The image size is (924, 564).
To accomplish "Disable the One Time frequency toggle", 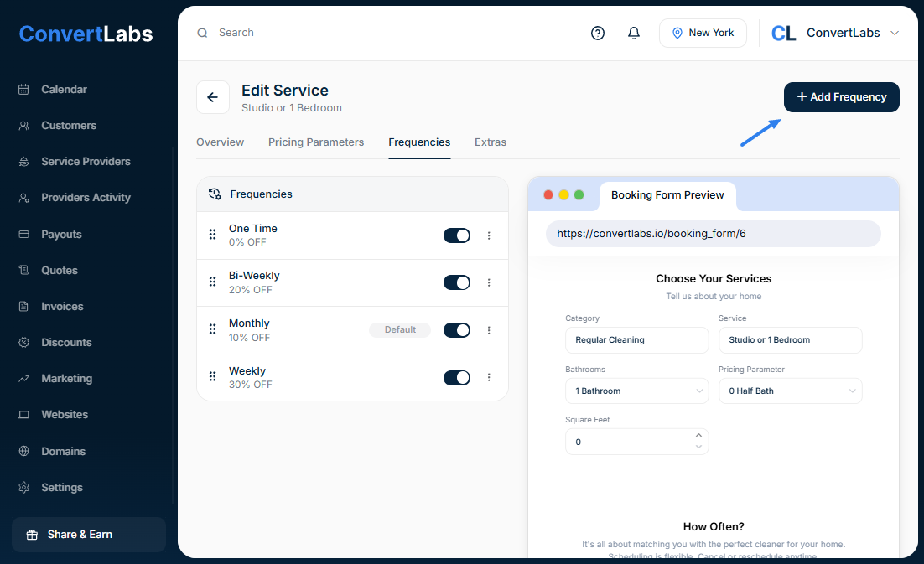I will coord(457,235).
